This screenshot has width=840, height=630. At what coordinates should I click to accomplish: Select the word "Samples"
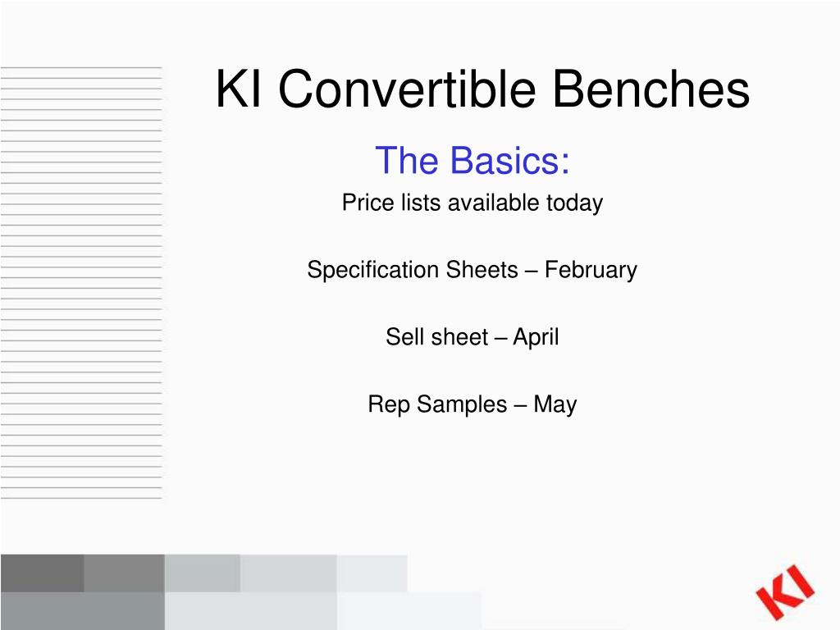pos(462,405)
